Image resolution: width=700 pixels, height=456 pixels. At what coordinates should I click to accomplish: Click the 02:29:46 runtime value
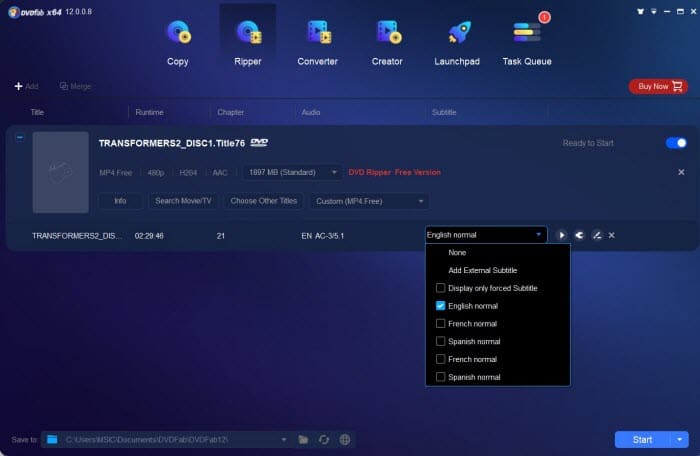(x=149, y=236)
